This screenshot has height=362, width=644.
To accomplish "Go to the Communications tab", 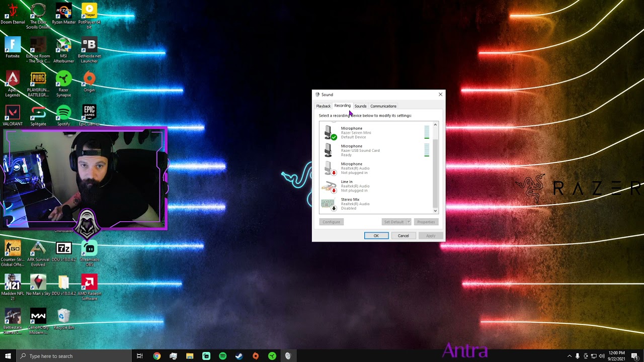I will point(383,106).
